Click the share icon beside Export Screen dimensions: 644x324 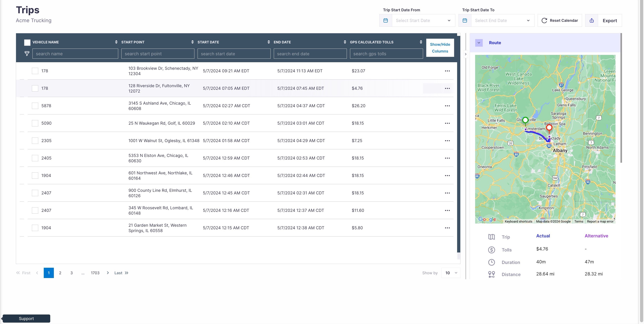click(x=592, y=20)
